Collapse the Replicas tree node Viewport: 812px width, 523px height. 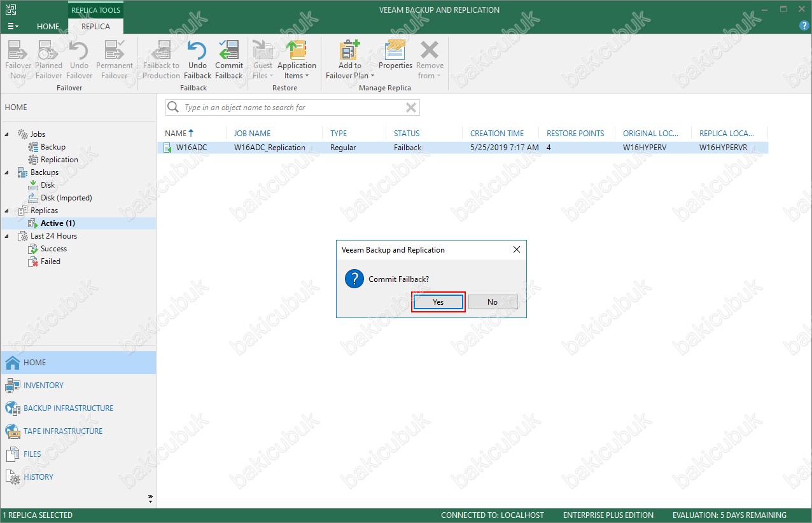coord(8,211)
